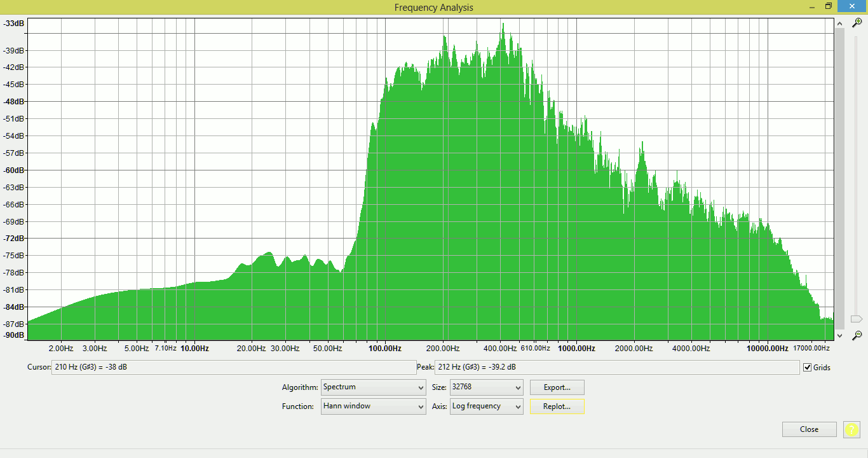Click the 1000.00Hz axis label
The image size is (868, 458).
point(576,348)
